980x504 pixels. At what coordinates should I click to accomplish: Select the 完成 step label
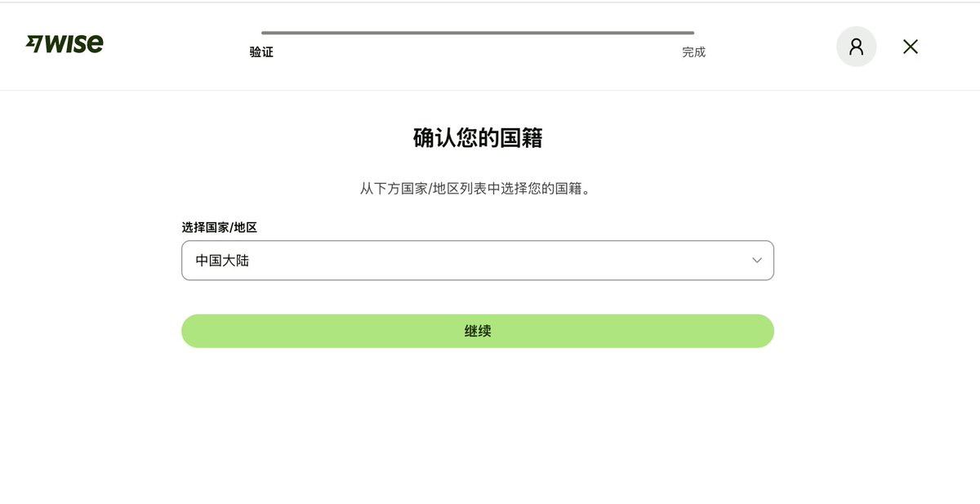coord(694,52)
